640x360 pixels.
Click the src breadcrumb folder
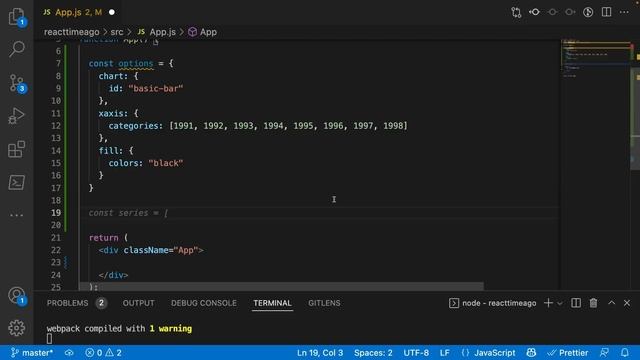(117, 32)
